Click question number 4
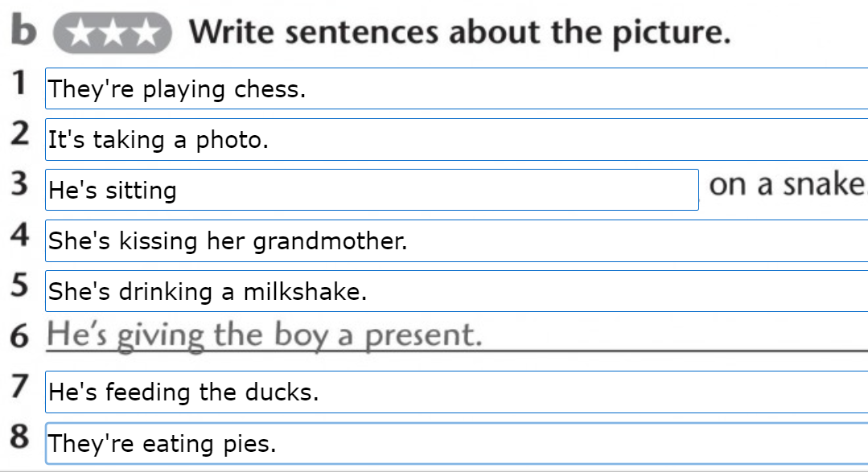Screen dimensions: 868x472 click(x=20, y=235)
